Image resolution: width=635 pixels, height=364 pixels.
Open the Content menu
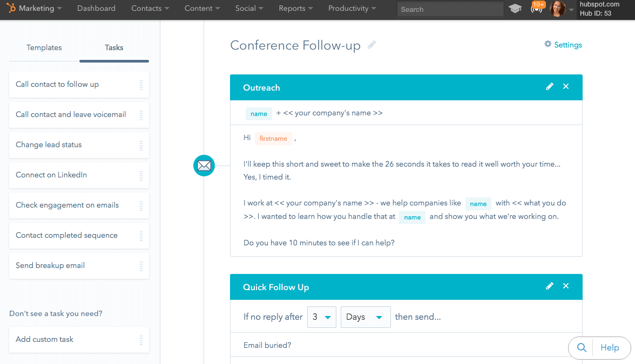point(202,8)
